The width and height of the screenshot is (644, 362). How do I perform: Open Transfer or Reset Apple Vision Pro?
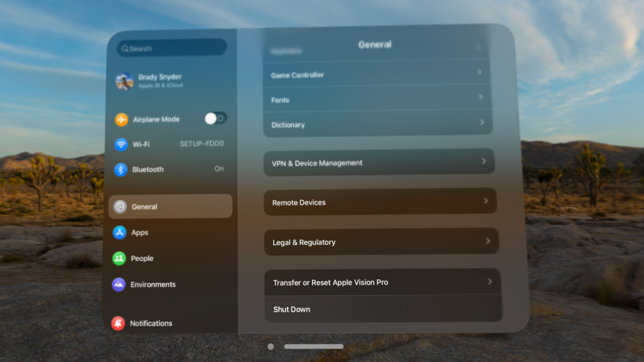pos(382,282)
